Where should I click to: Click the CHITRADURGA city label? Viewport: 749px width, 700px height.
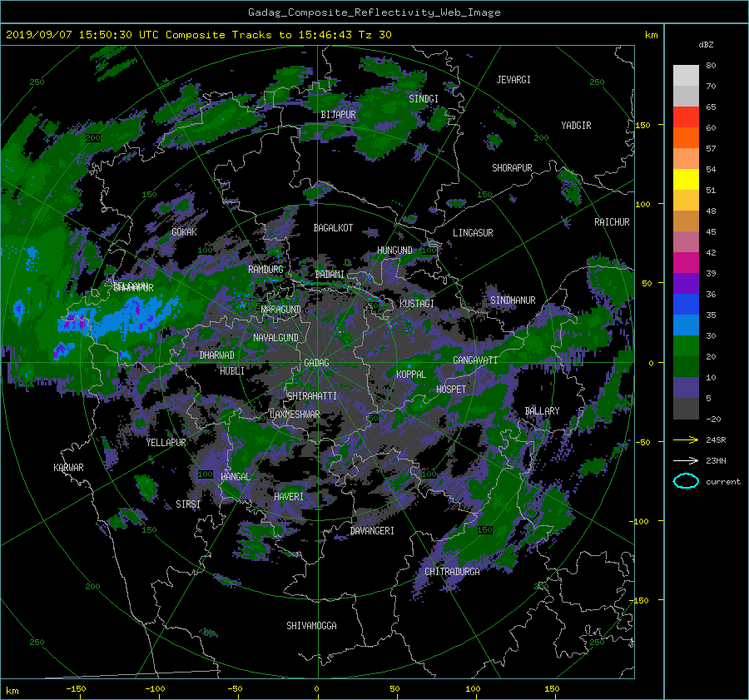pos(452,572)
